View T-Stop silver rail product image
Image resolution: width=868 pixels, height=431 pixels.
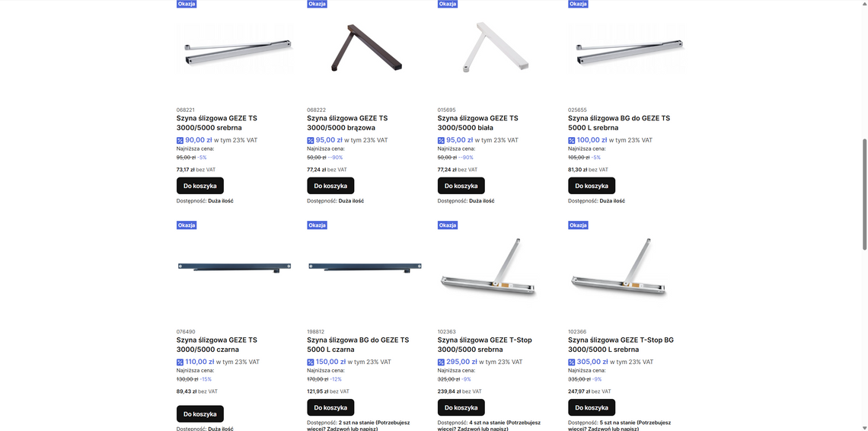(x=488, y=266)
